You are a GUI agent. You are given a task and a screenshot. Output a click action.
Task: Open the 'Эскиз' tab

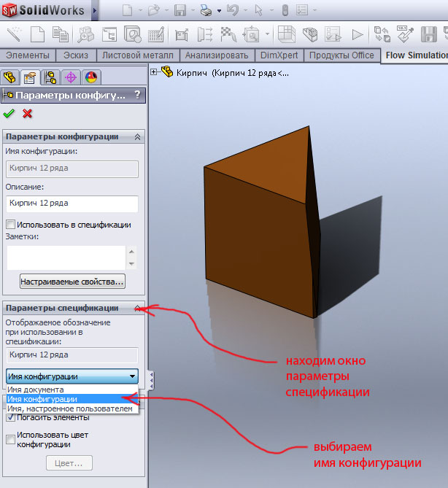(75, 55)
